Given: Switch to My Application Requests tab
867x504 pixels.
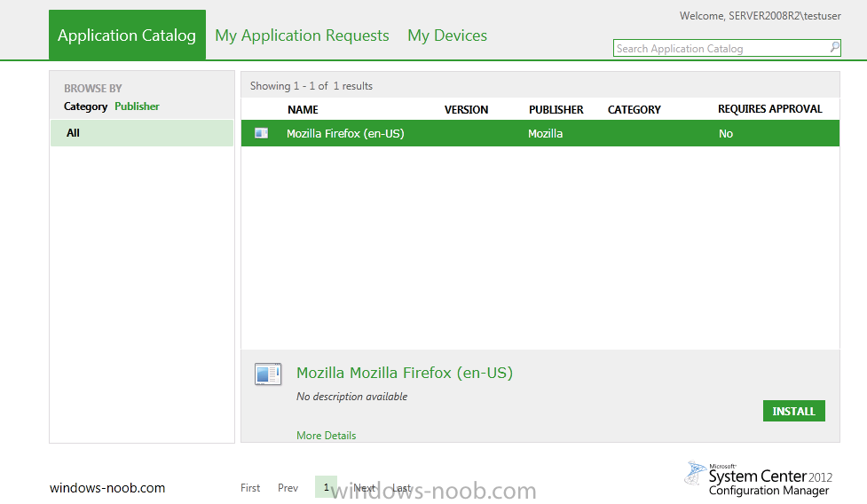Looking at the screenshot, I should [x=302, y=35].
